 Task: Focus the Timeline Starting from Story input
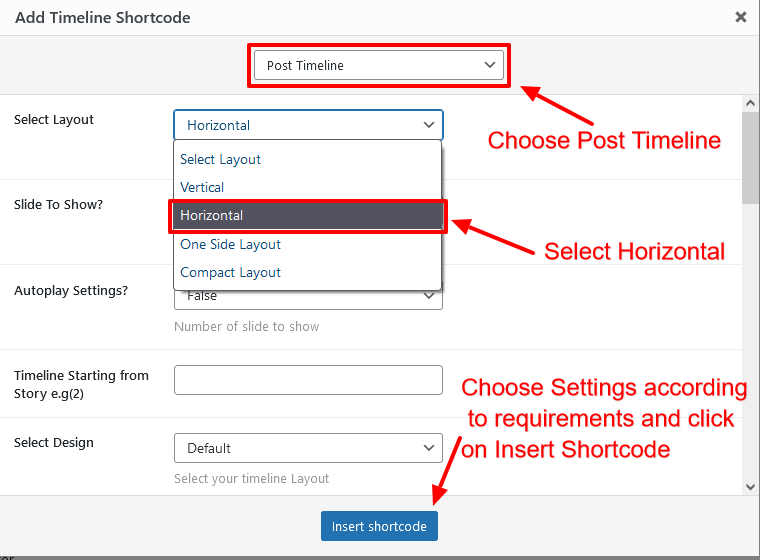tap(308, 380)
